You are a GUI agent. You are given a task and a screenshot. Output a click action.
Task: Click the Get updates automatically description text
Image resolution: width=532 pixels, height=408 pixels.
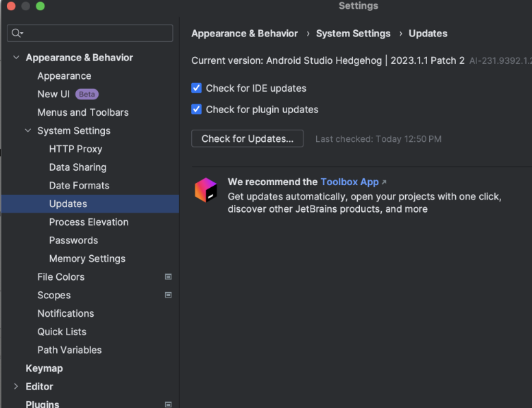tap(365, 203)
